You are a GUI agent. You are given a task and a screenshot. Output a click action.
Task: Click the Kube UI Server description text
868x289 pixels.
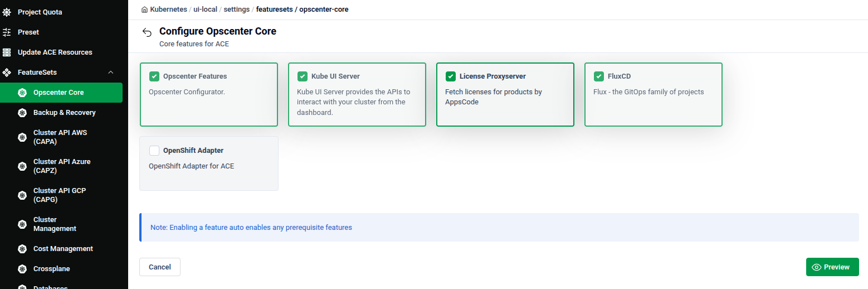point(354,102)
